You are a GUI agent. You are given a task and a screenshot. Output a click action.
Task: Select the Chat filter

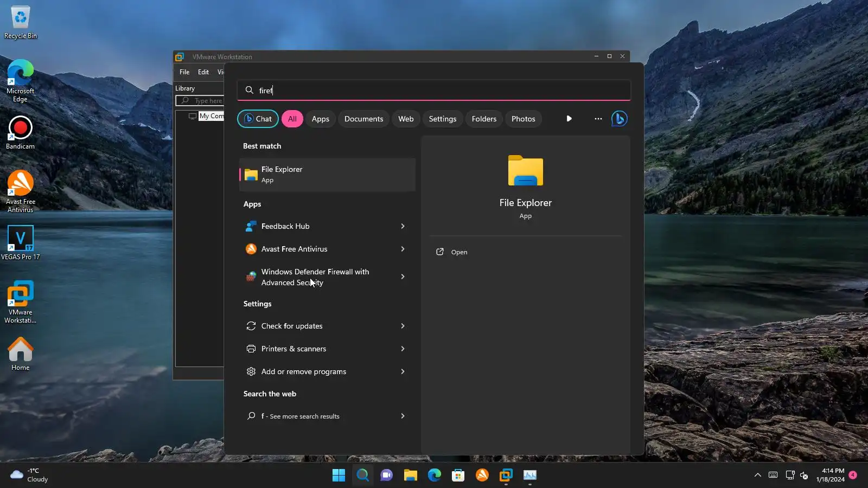coord(258,119)
